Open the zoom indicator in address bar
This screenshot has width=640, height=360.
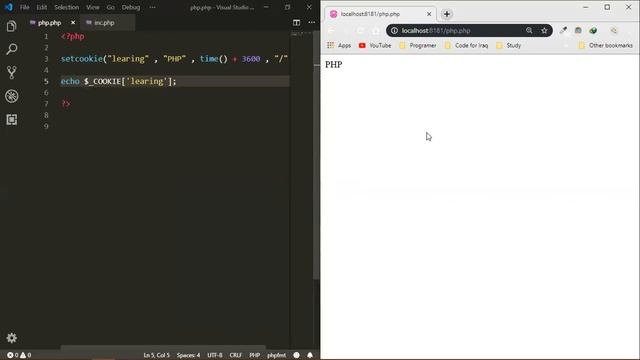click(x=529, y=31)
